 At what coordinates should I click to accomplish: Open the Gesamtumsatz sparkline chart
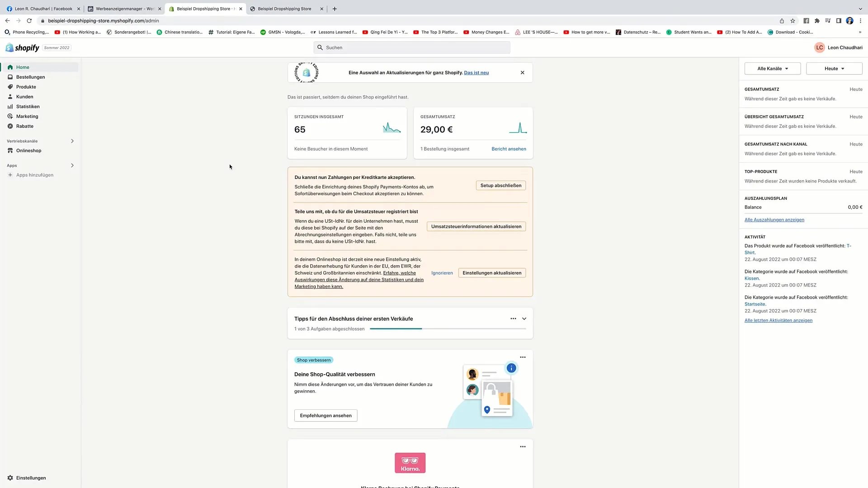[x=518, y=128]
